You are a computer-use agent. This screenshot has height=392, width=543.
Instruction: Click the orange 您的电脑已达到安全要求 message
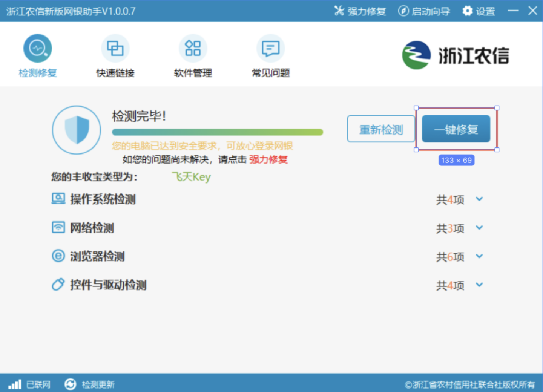[x=202, y=146]
